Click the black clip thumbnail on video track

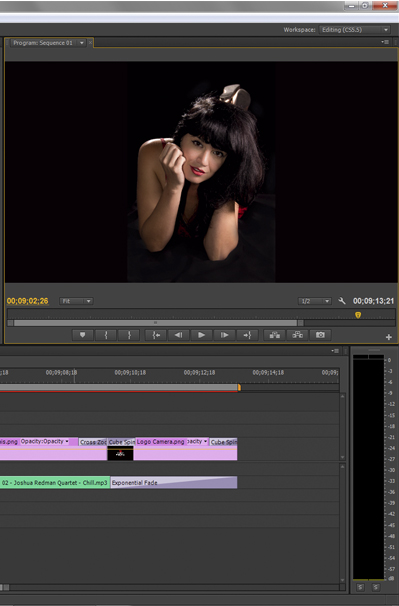tap(120, 453)
